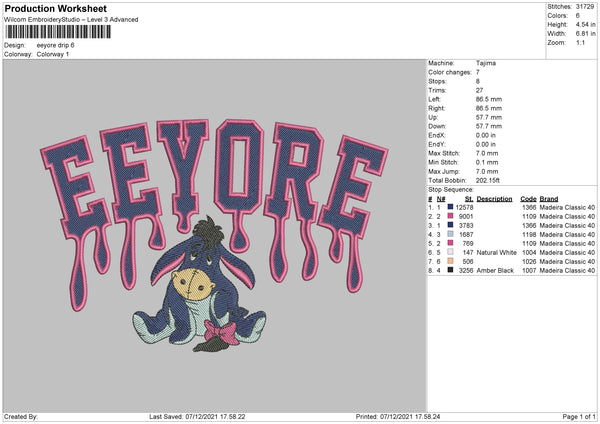This screenshot has height=424, width=600.
Task: Click 'Madeira Classic 40' in the 3256 row
Action: [x=567, y=271]
